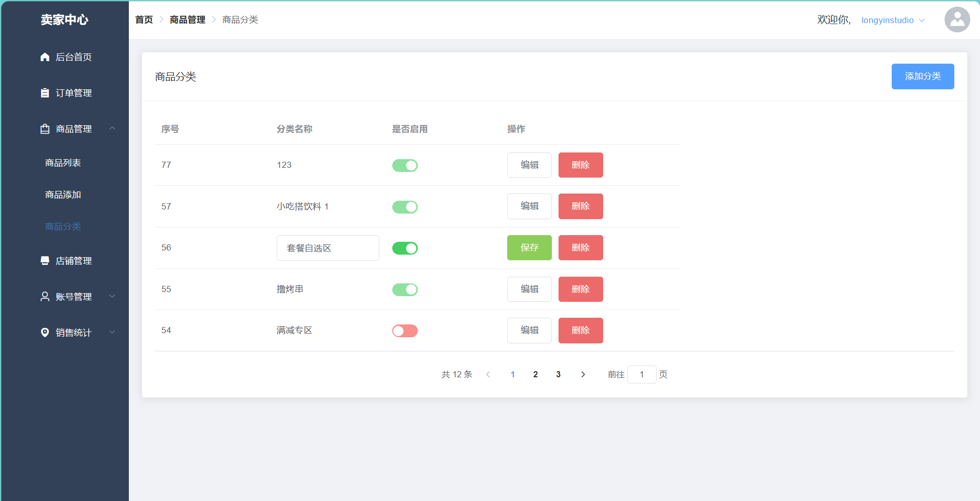The width and height of the screenshot is (980, 501).
Task: Click 删除 for 小吃搭饮料 1
Action: 581,206
